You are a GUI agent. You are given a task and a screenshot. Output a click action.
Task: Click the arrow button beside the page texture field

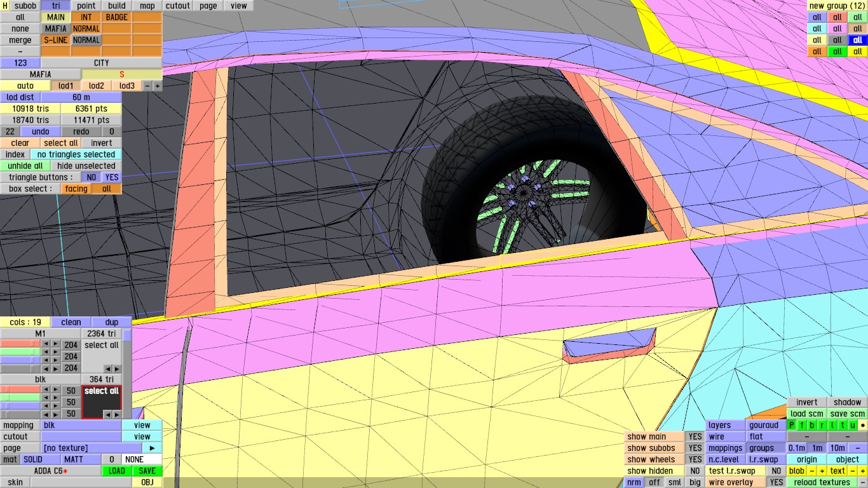153,448
